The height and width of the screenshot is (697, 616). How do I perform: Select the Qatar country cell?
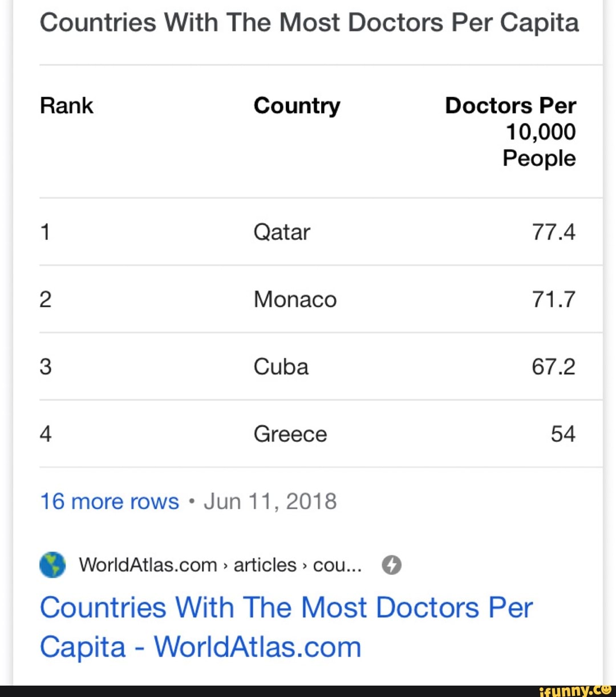(x=282, y=232)
